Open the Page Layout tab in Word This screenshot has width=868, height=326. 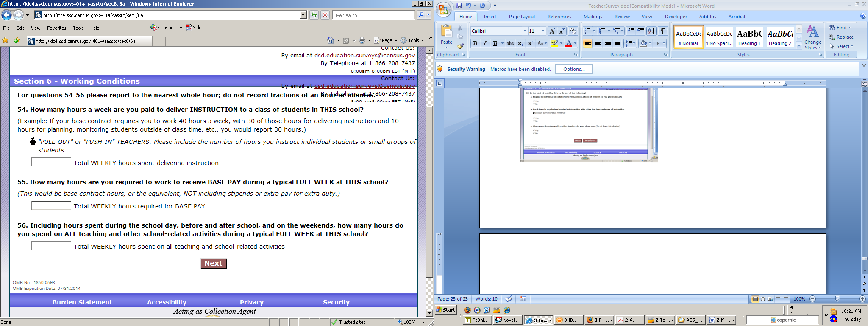(x=522, y=17)
